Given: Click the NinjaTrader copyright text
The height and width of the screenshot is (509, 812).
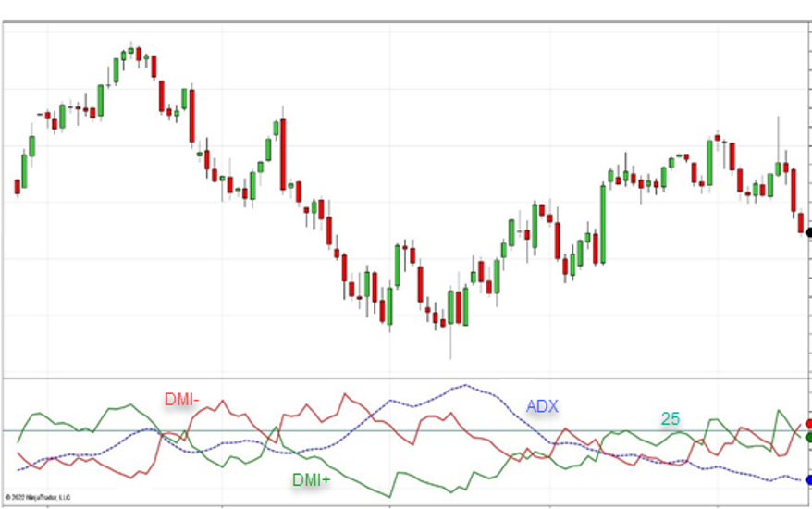Looking at the screenshot, I should tap(38, 497).
